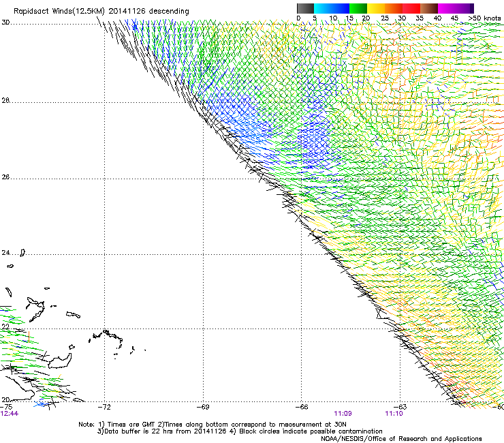Viewport: 504px width, 443px height.
Task: Click the longitude label -72
Action: 104,407
